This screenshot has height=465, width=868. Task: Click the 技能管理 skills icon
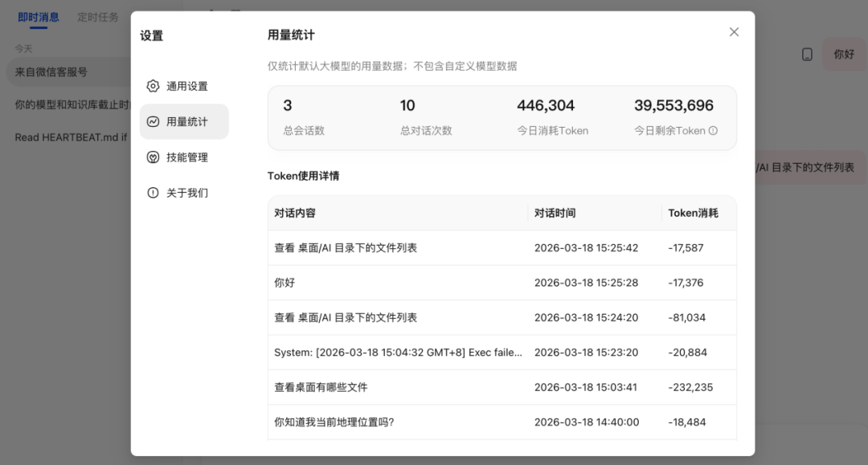pos(153,157)
